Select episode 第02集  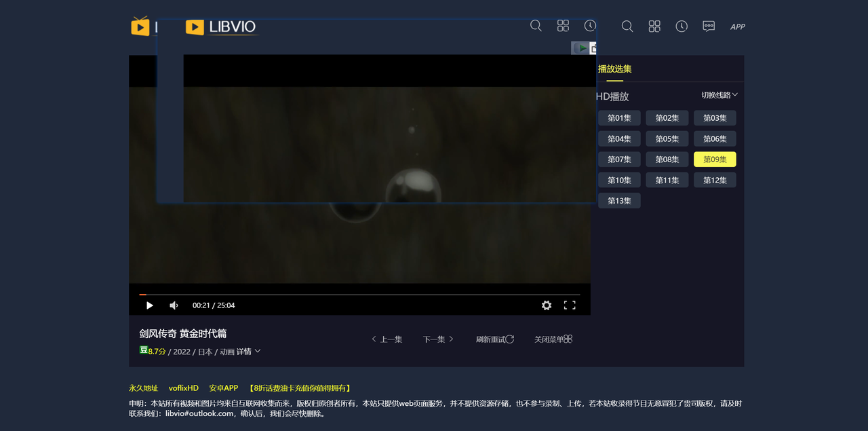click(667, 118)
